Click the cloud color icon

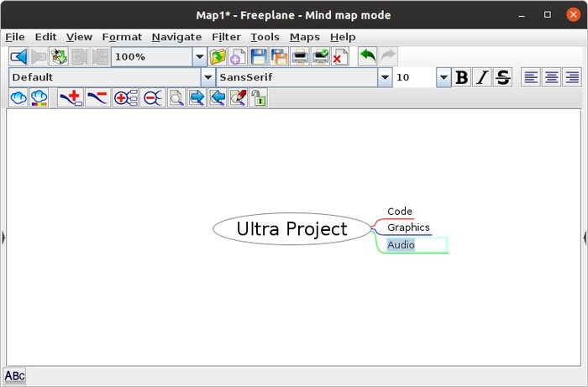pyautogui.click(x=39, y=97)
